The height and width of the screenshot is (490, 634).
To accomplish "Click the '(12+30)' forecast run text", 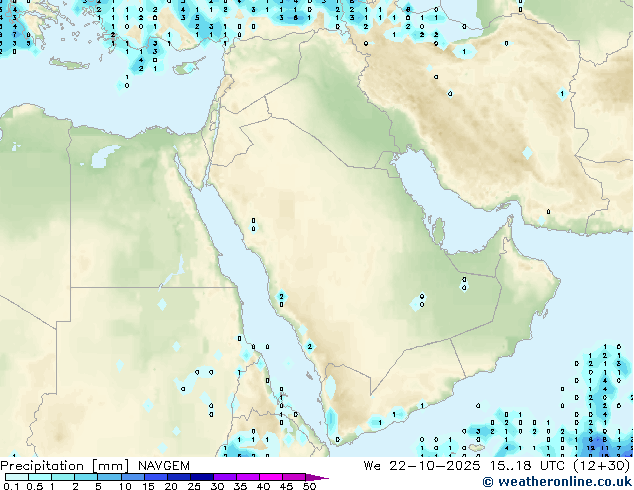I will tap(601, 466).
